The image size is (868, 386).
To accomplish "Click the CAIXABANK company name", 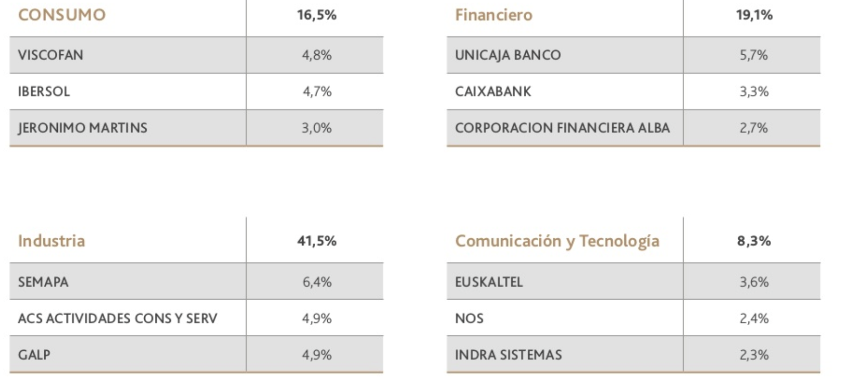I will tap(493, 91).
